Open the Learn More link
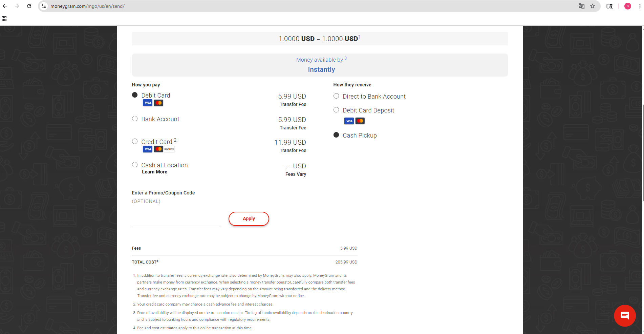644x334 pixels. point(154,172)
